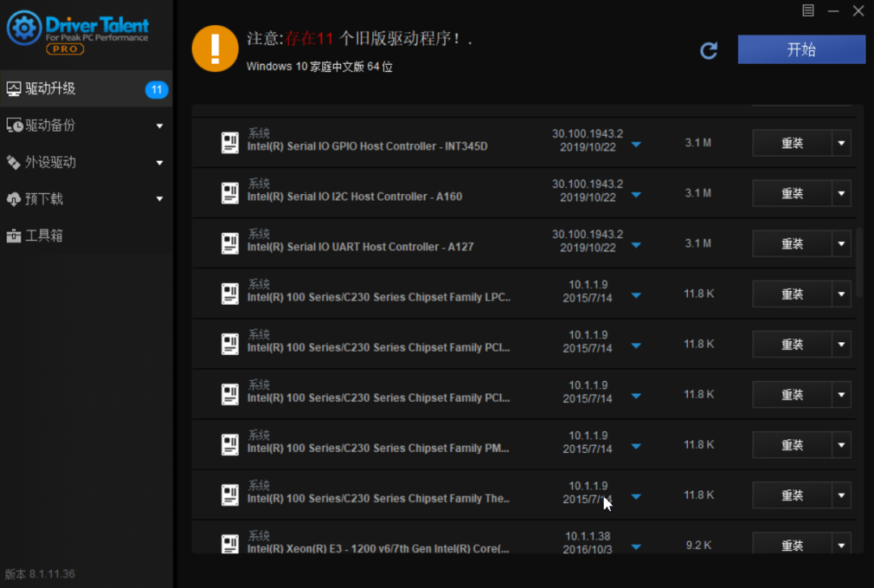Click 重装 for Xeon E3-1200 driver
The width and height of the screenshot is (874, 588).
[792, 544]
